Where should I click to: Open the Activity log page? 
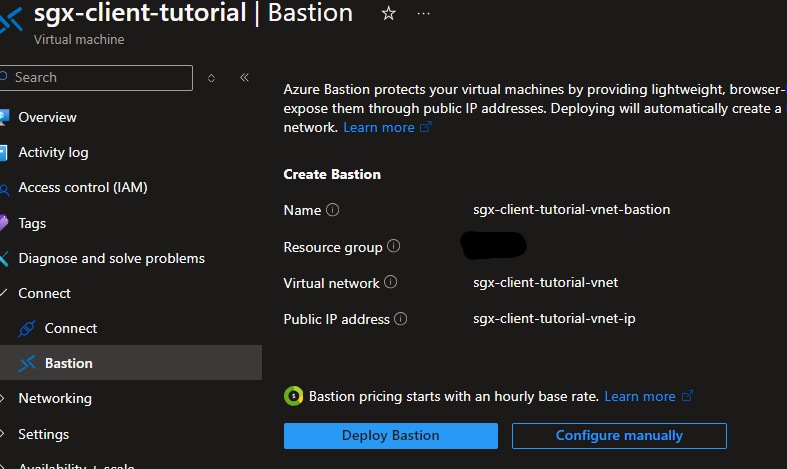[53, 152]
